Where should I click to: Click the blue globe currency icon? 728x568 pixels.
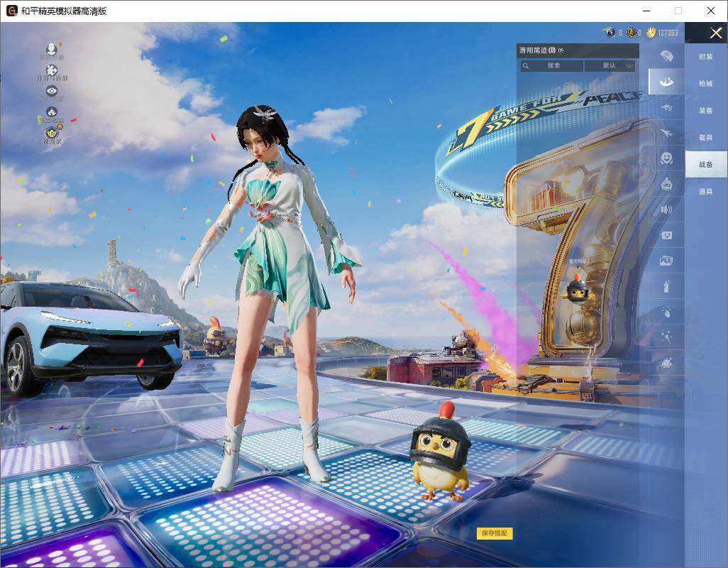[610, 32]
